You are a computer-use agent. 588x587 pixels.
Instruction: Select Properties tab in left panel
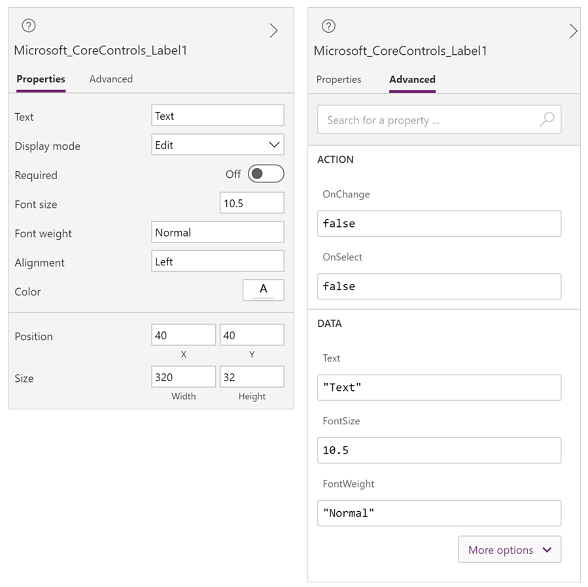(41, 79)
